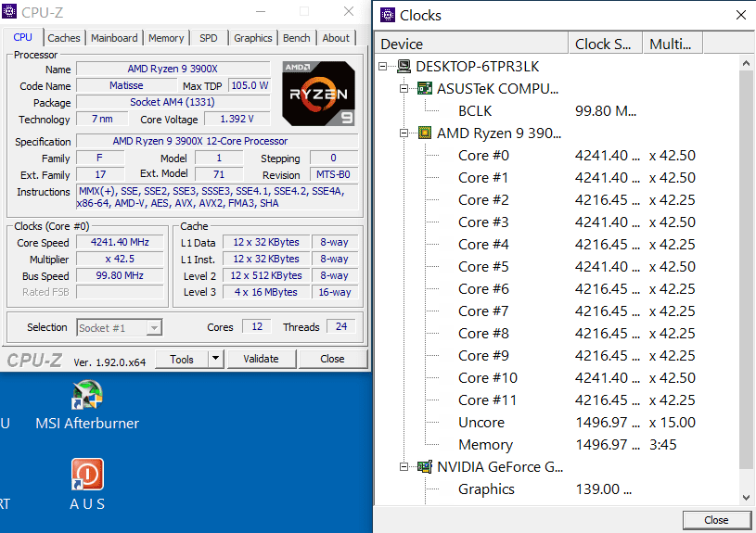Screen dimensions: 756x533
Task: Click the Bus Speed value 99.80 MHz
Action: pyautogui.click(x=120, y=275)
